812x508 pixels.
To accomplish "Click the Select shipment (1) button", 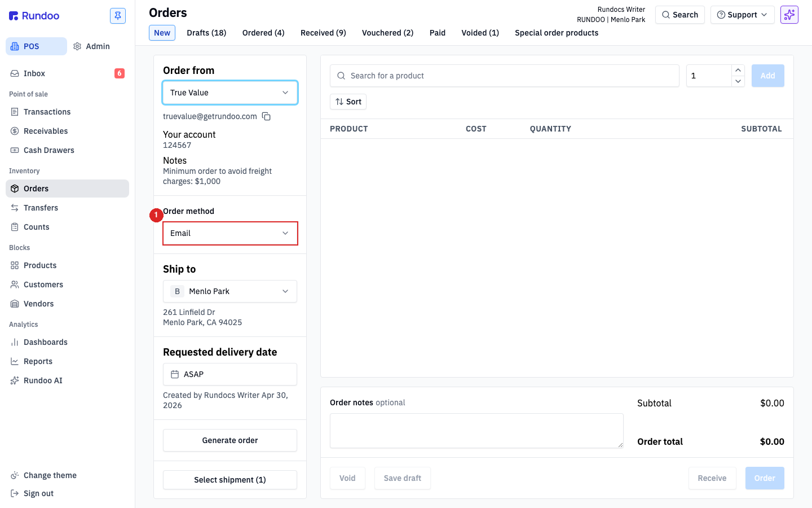I will [x=230, y=480].
